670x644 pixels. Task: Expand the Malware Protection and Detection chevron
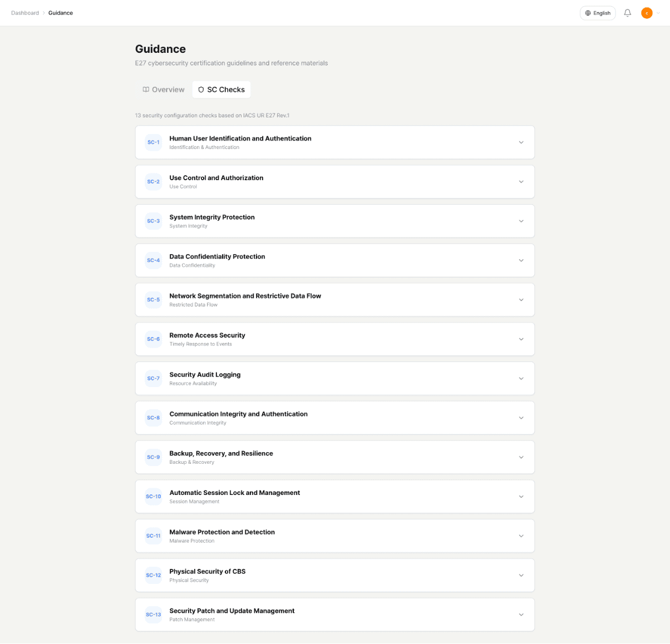(521, 536)
